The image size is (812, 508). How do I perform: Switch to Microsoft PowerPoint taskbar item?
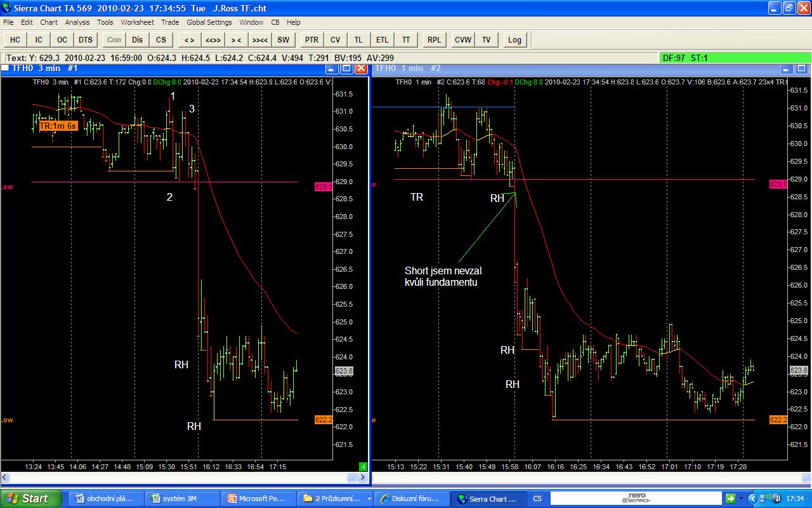click(x=260, y=498)
